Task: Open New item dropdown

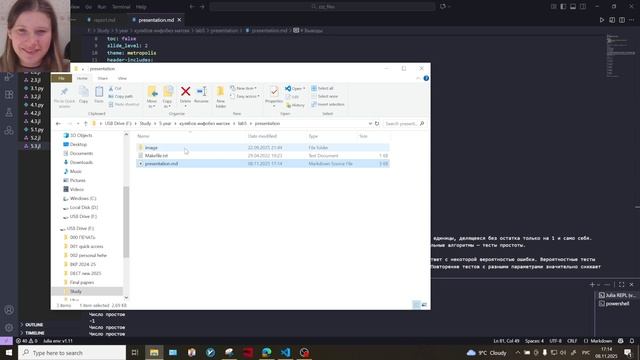Action: (x=244, y=88)
